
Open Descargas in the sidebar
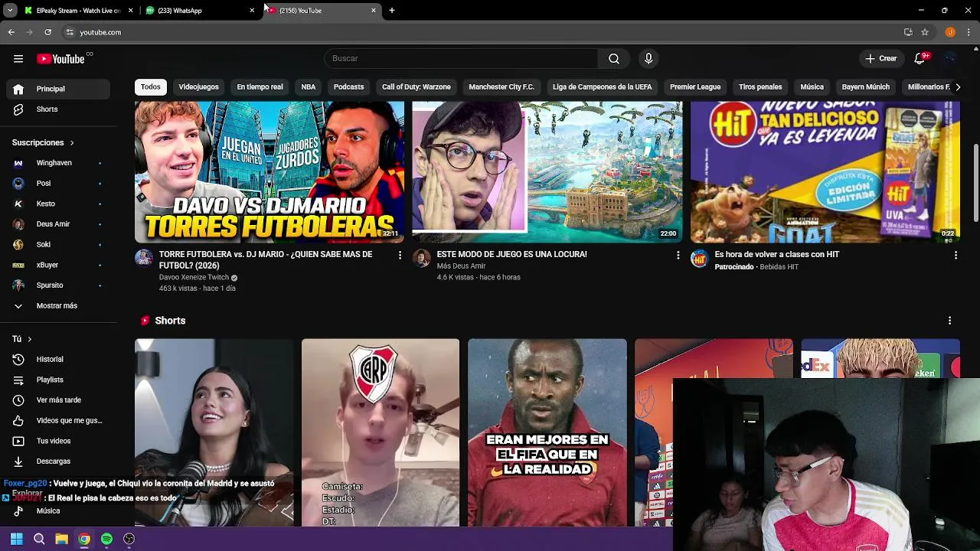[58, 461]
